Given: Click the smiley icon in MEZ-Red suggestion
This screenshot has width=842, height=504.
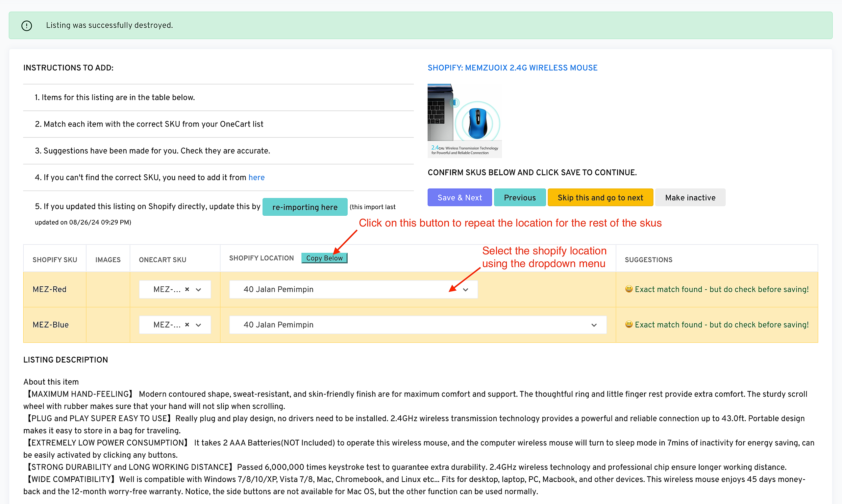Looking at the screenshot, I should click(629, 289).
